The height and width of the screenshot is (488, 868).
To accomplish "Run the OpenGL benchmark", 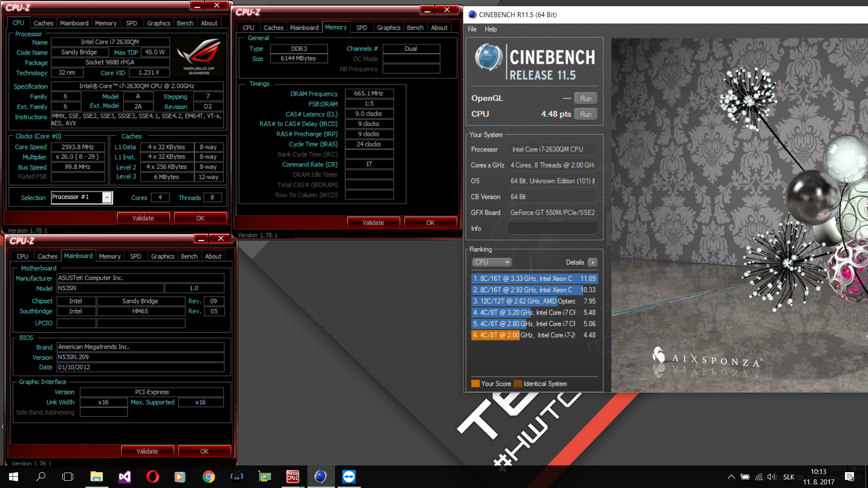I will [x=586, y=99].
